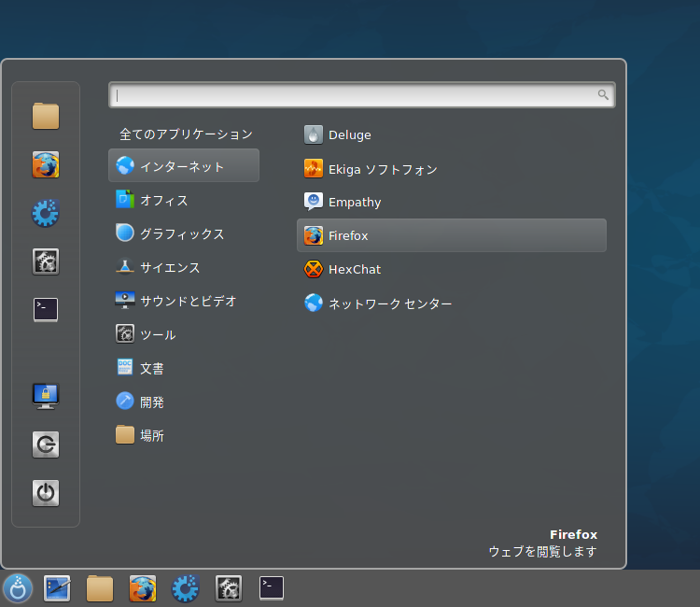Launch Firefox from the taskbar

tap(143, 588)
